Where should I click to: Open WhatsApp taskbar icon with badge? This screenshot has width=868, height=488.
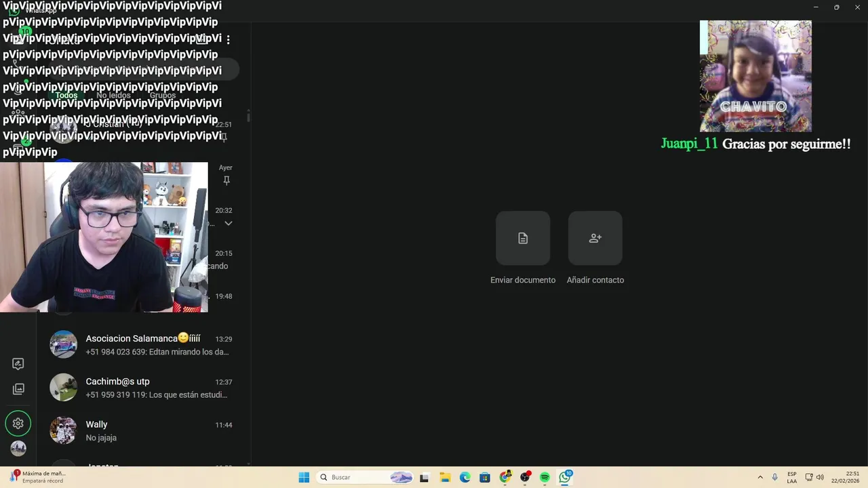coord(565,477)
